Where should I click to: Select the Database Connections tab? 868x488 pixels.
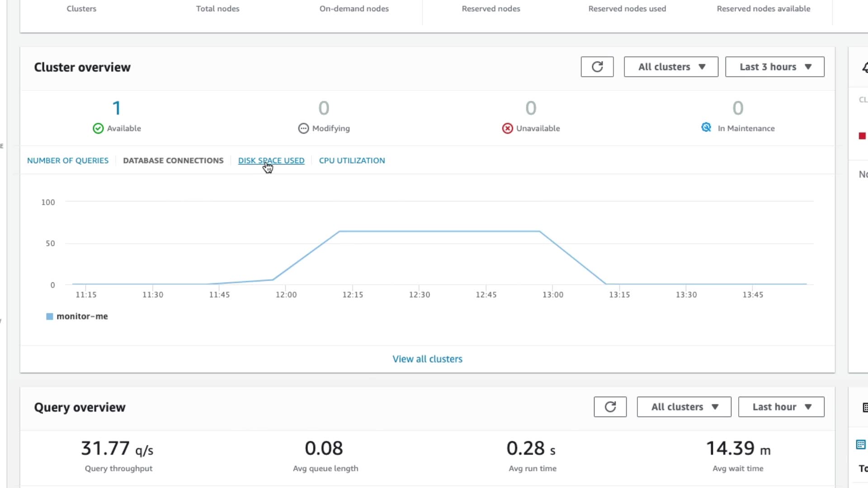point(173,160)
